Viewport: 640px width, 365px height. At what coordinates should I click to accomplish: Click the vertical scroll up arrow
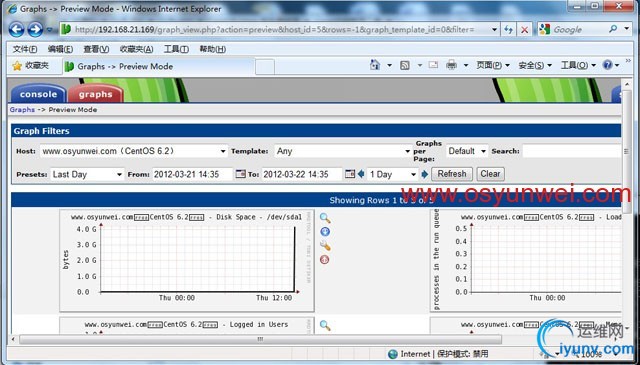tap(627, 84)
